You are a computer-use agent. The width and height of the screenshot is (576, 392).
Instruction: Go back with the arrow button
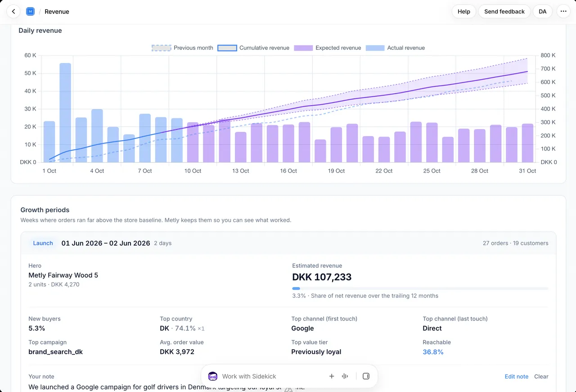pos(13,12)
